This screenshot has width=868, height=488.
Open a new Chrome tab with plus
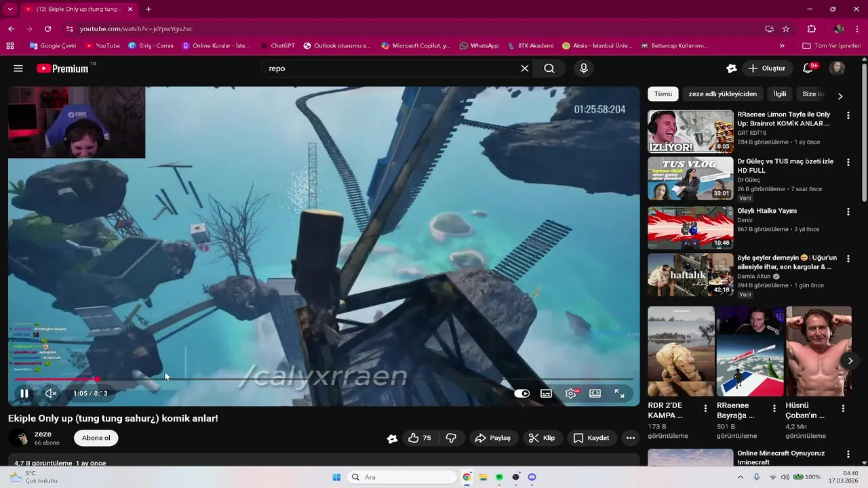(149, 9)
